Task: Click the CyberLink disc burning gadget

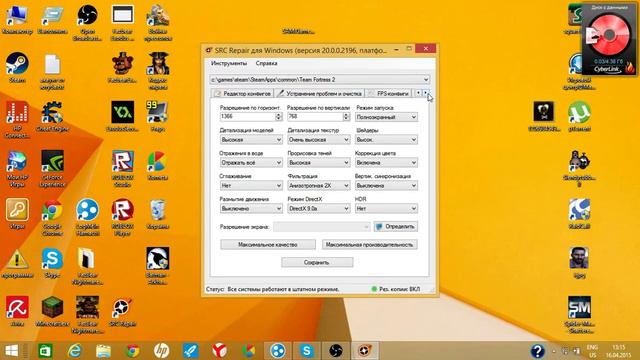Action: (609, 39)
